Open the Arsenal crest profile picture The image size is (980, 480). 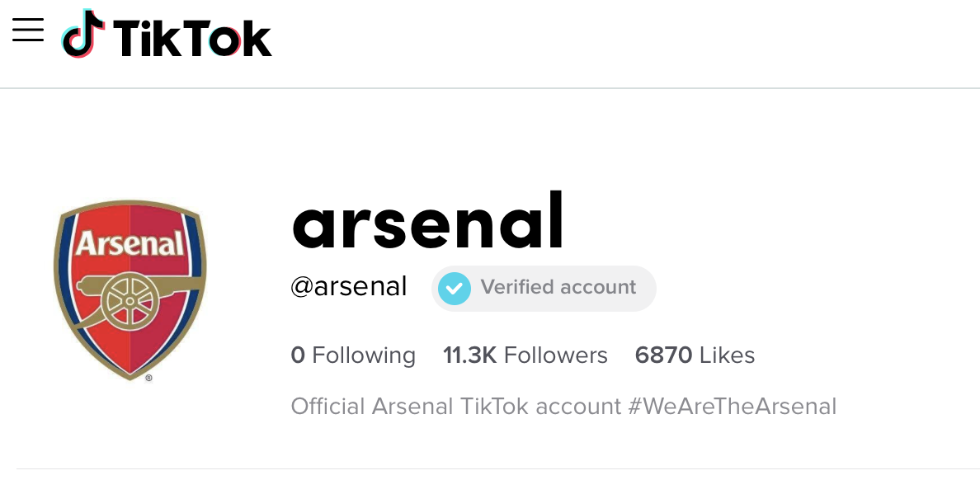130,290
